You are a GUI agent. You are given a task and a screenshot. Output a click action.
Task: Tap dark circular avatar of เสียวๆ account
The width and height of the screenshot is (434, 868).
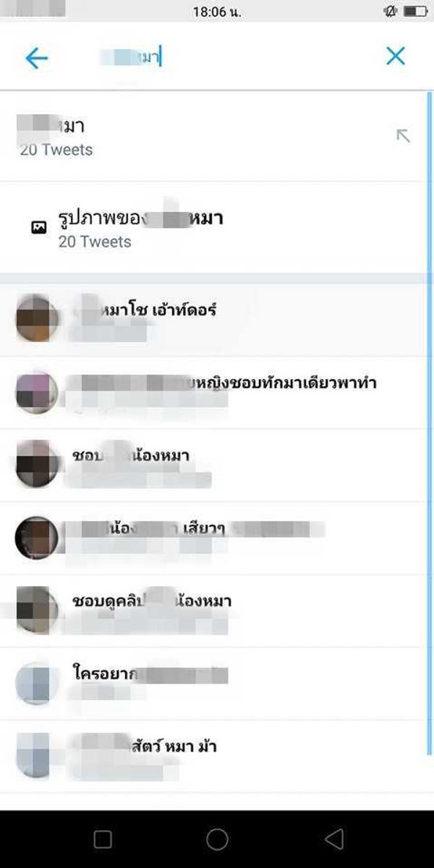coord(36,537)
